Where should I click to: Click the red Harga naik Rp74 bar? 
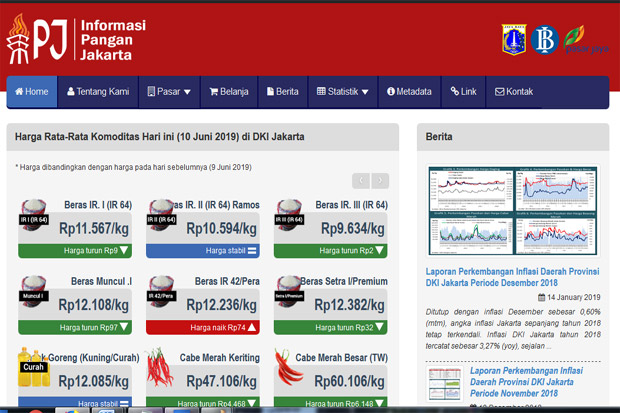203,328
